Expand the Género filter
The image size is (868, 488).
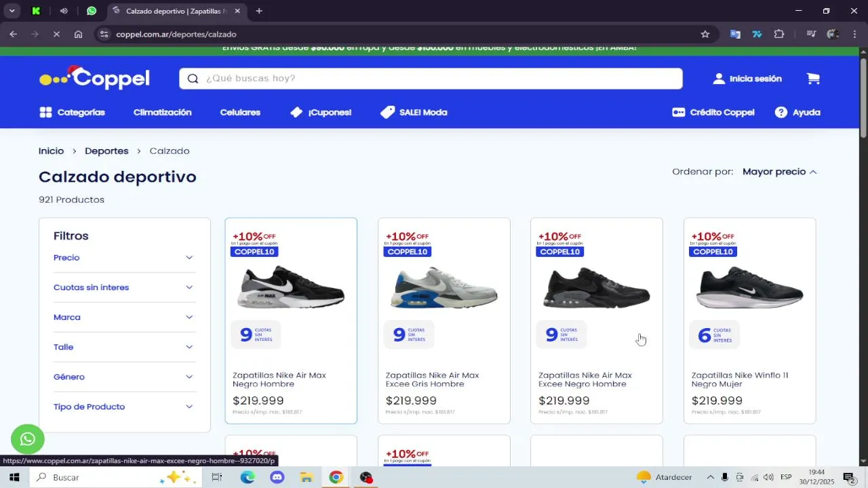click(125, 377)
